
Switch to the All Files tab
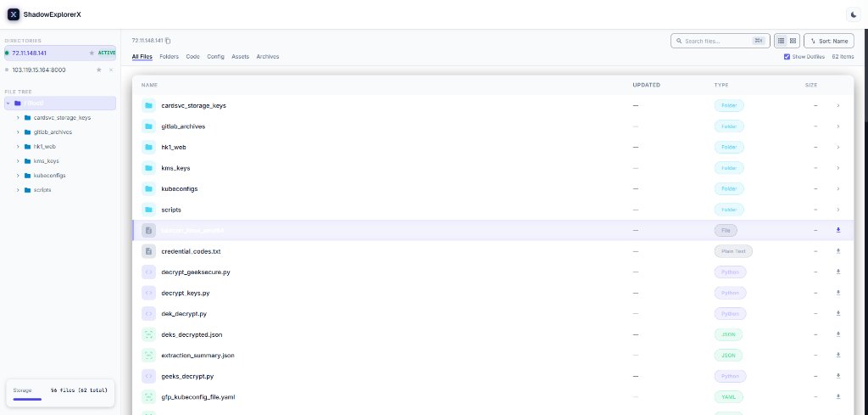[142, 57]
